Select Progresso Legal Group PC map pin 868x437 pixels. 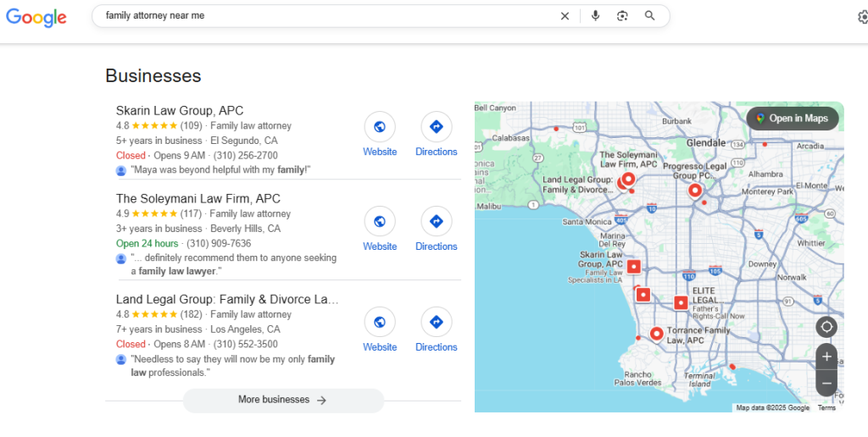click(x=695, y=191)
